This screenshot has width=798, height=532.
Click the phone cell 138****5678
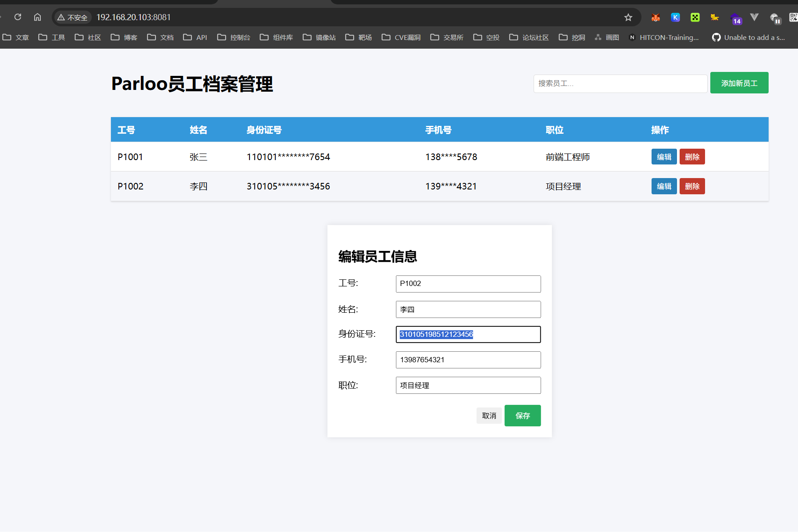pyautogui.click(x=451, y=157)
